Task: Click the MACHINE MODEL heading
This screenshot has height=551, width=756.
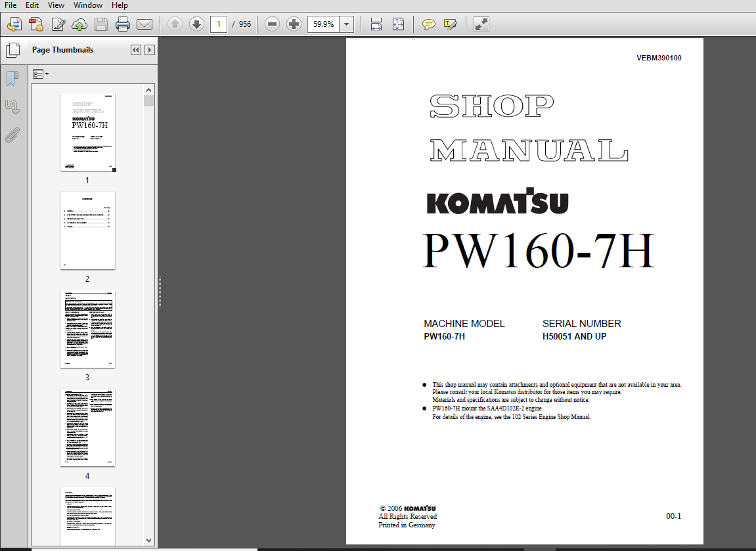Action: [464, 324]
